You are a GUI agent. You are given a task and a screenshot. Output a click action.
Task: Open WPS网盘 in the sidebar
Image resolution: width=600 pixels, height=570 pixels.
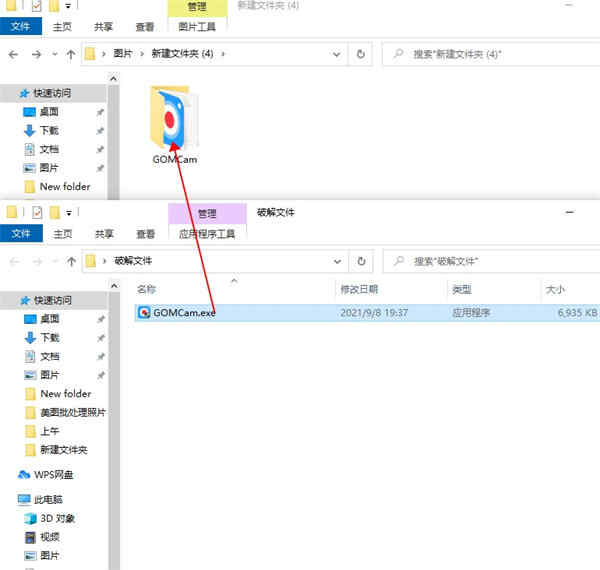53,475
